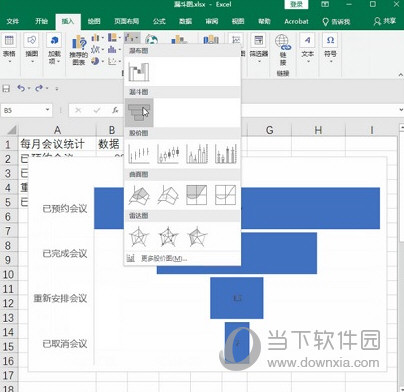The width and height of the screenshot is (404, 392).
Task: Switch to the Home tab
Action: [x=41, y=21]
